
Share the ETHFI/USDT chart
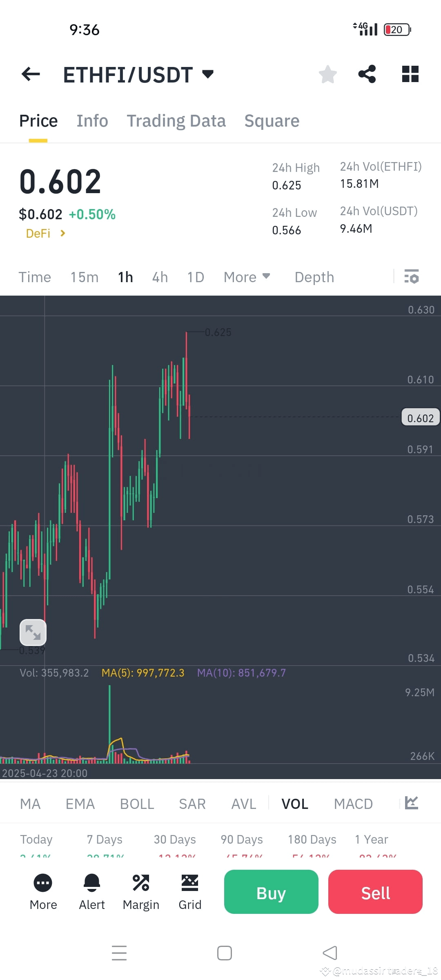tap(367, 74)
